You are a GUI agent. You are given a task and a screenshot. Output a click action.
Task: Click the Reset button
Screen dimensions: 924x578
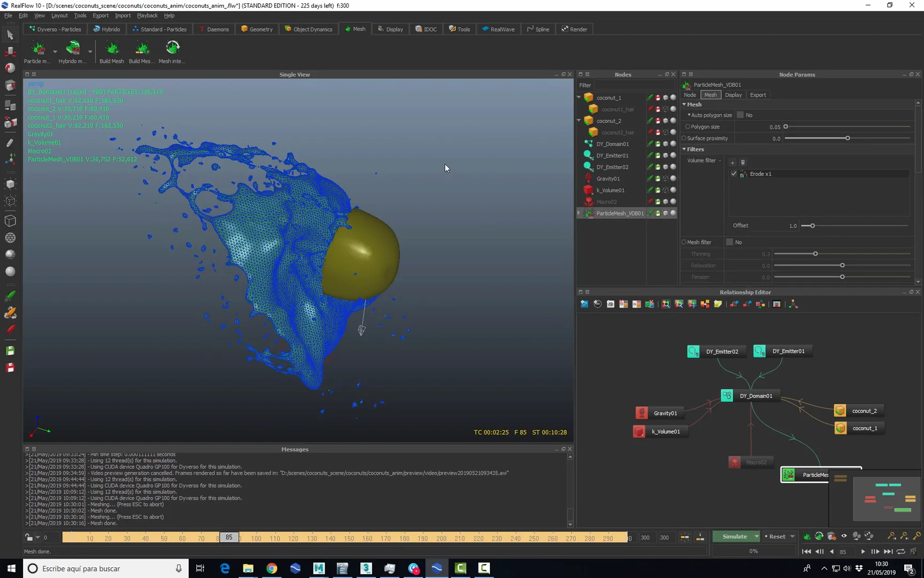click(777, 537)
